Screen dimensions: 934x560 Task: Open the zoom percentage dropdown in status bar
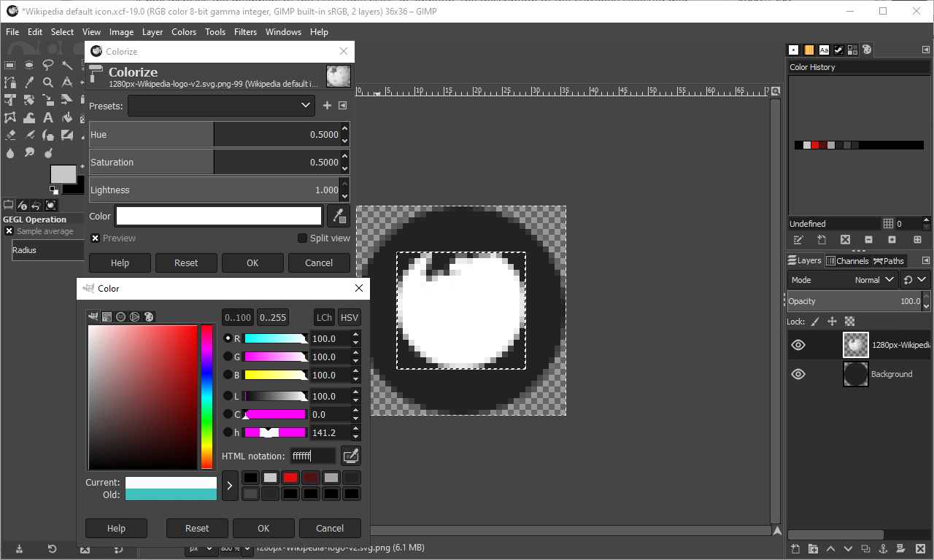(x=249, y=548)
